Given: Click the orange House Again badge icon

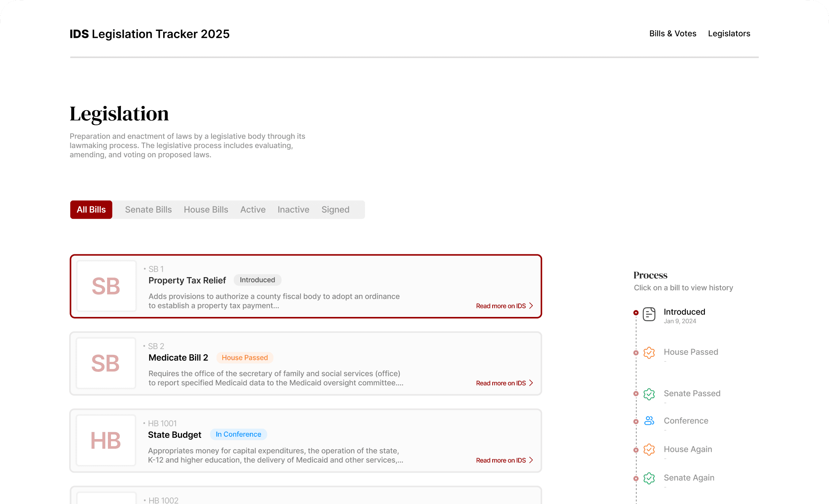Looking at the screenshot, I should (649, 450).
